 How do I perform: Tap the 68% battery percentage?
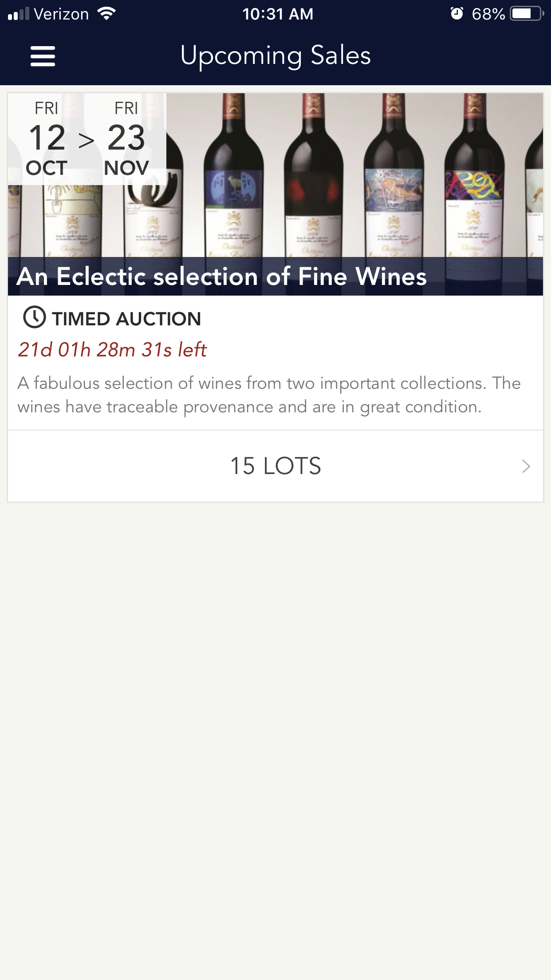488,14
